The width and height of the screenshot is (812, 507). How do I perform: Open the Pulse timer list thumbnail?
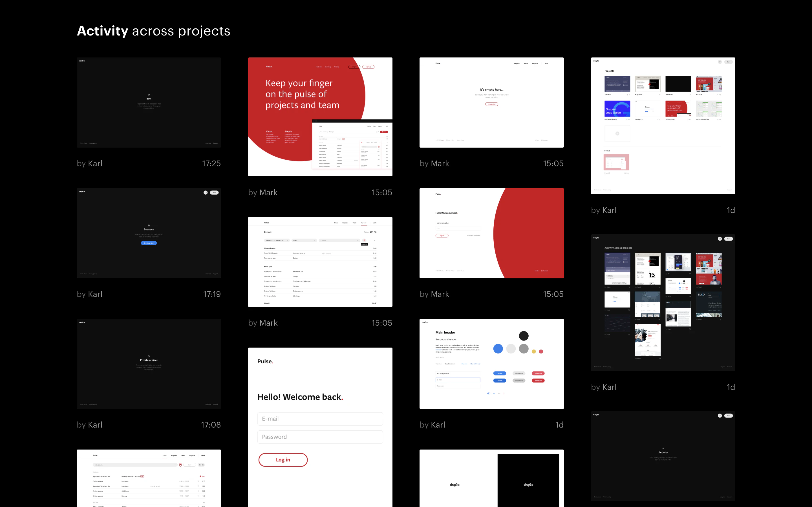click(149, 478)
